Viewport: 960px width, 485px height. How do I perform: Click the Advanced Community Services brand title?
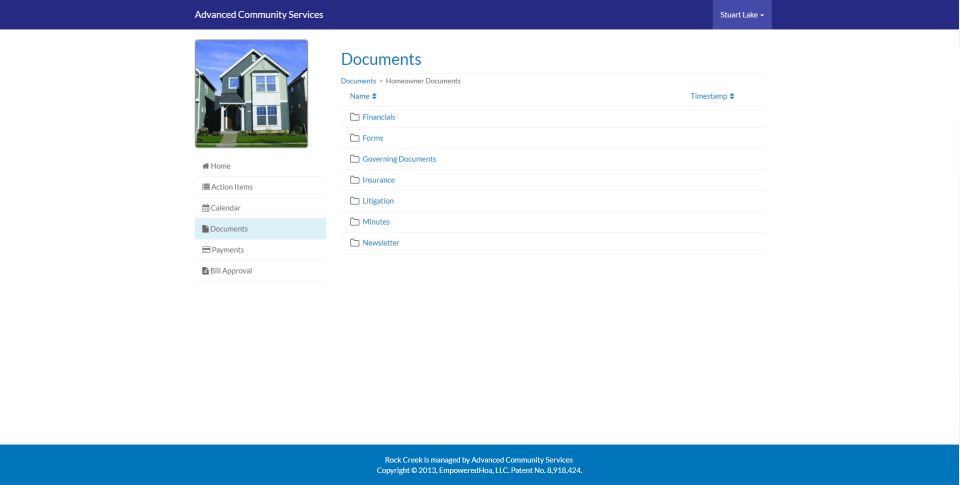coord(259,15)
